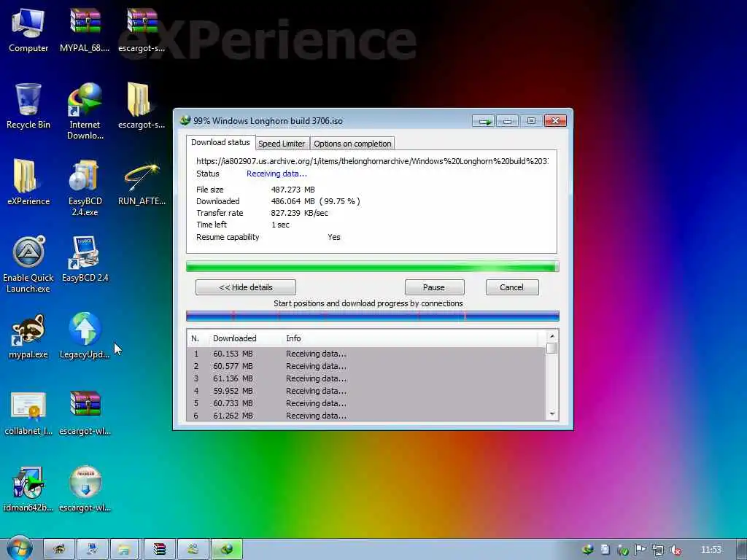
Task: Click the taskbar clock showing 11:53
Action: pyautogui.click(x=711, y=550)
